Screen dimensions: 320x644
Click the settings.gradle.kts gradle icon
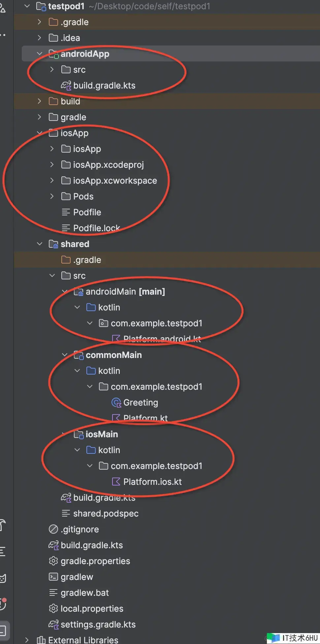53,625
